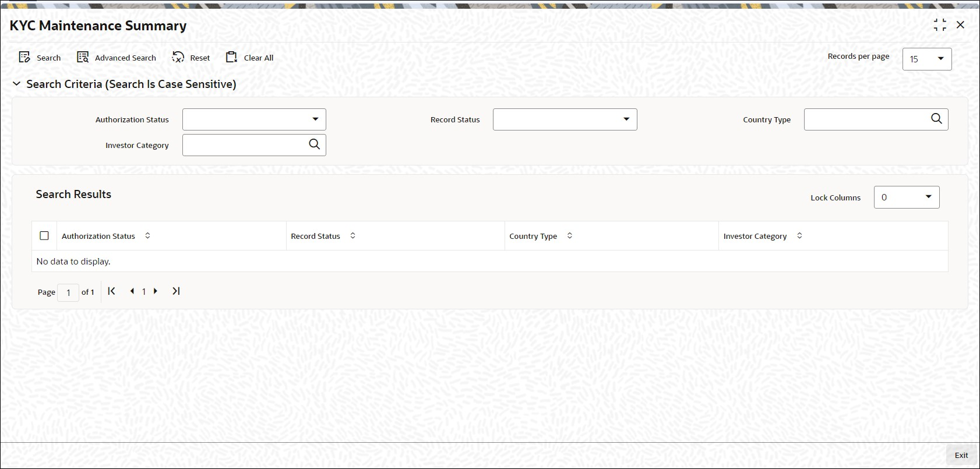Image resolution: width=980 pixels, height=469 pixels.
Task: Go to first page of results
Action: 111,291
